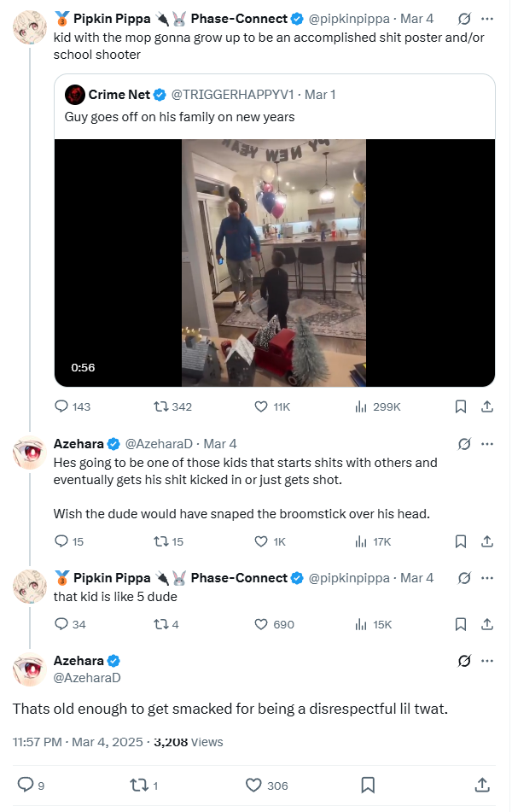
Task: Open the 11:57 PM Mar 4, 2025 timestamp
Action: pyautogui.click(x=78, y=742)
